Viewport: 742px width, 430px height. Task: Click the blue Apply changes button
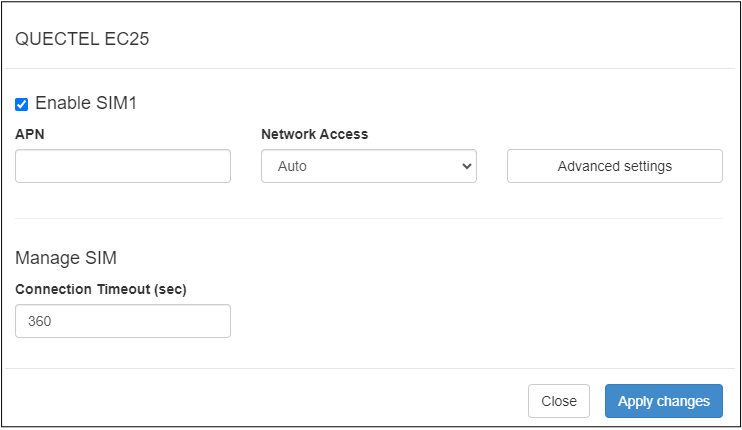(663, 401)
